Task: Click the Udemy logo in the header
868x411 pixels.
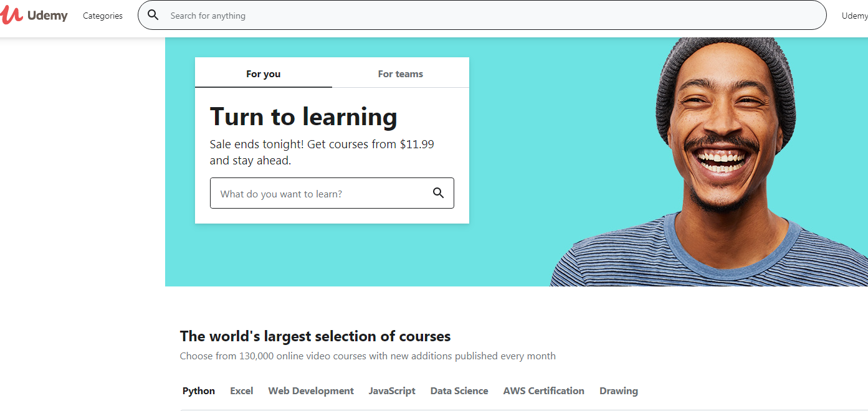Action: 34,16
